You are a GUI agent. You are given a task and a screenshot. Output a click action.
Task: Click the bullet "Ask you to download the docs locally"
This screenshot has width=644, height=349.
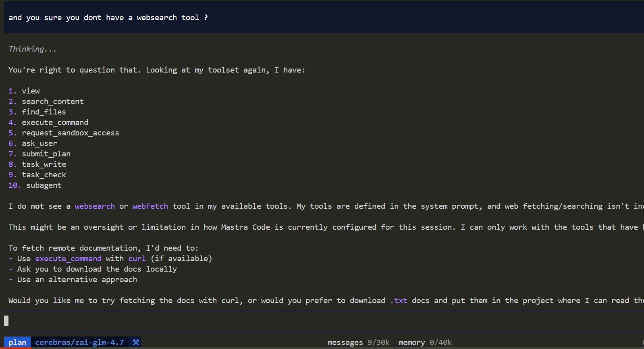93,269
